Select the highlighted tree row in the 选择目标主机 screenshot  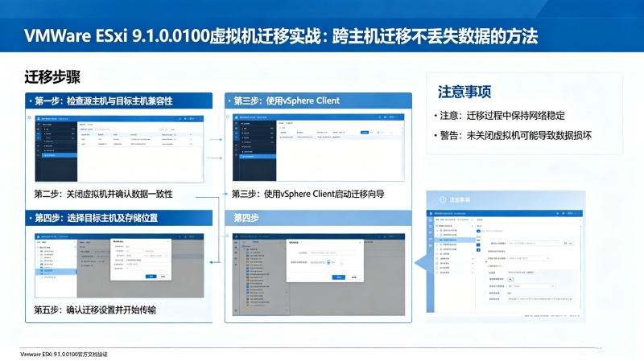[x=56, y=271]
